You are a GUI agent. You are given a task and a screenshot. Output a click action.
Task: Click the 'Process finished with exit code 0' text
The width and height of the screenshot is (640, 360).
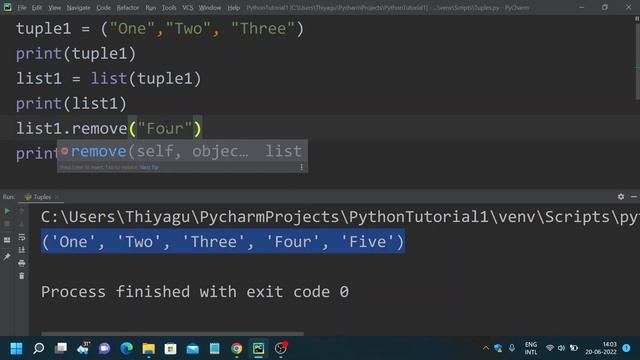click(x=195, y=292)
